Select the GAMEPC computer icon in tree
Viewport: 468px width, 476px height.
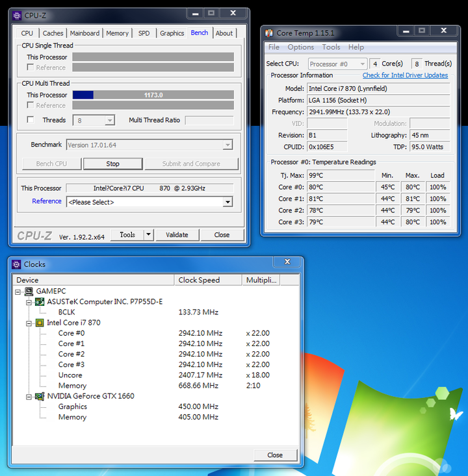(29, 292)
